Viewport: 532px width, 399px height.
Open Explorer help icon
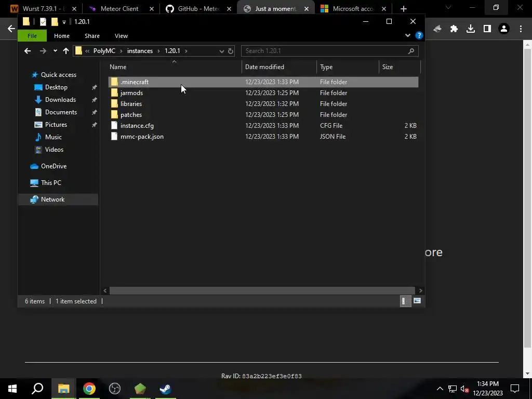pyautogui.click(x=419, y=35)
